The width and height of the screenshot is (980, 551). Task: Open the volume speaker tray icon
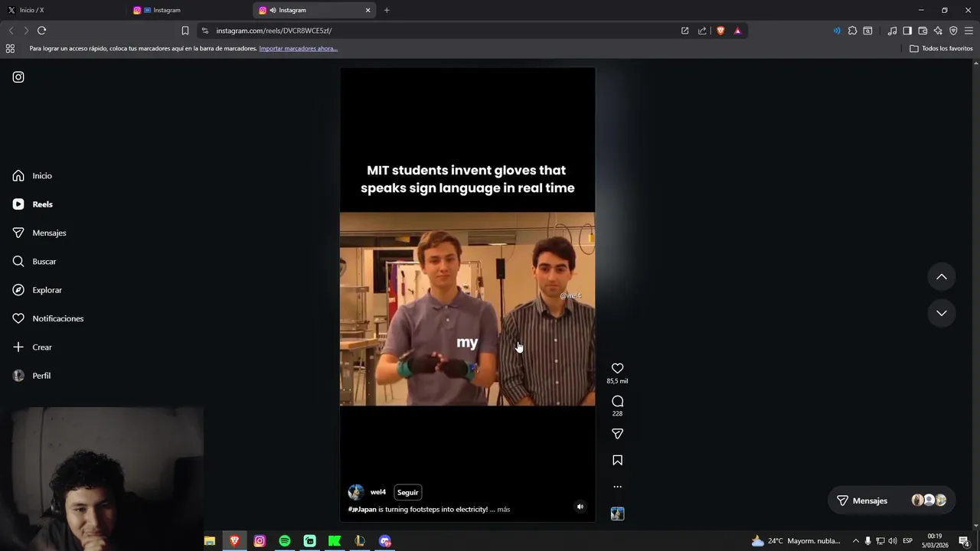(x=893, y=541)
